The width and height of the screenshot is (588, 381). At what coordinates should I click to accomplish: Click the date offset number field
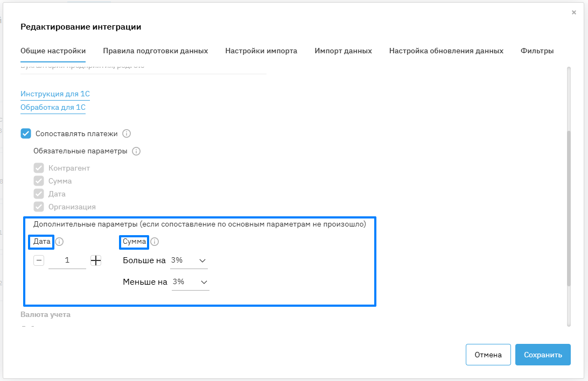pyautogui.click(x=67, y=260)
